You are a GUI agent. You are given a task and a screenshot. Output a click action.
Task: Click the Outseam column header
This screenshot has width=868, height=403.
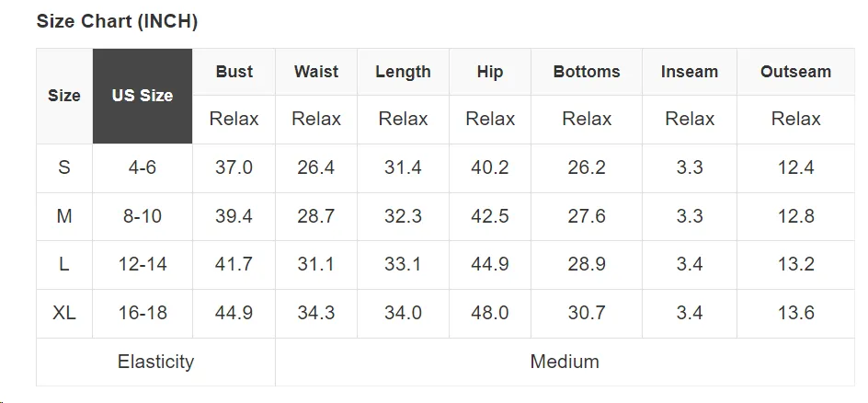coord(796,72)
